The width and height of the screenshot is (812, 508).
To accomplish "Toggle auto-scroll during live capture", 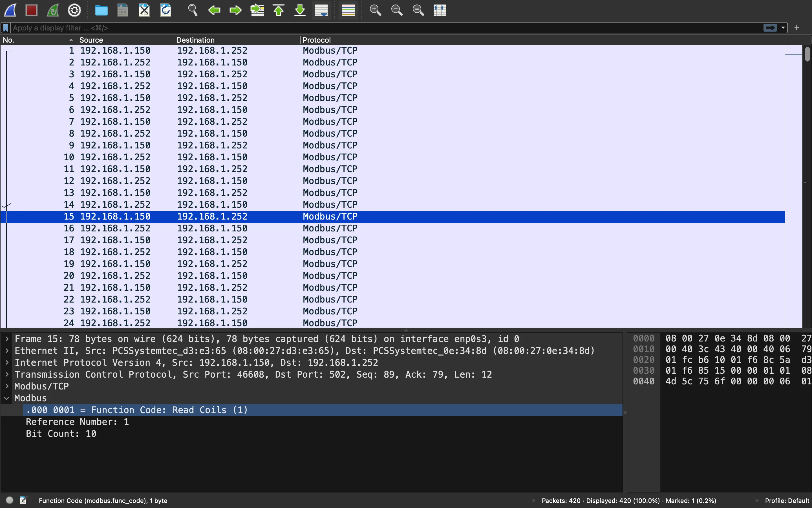I will [x=321, y=10].
